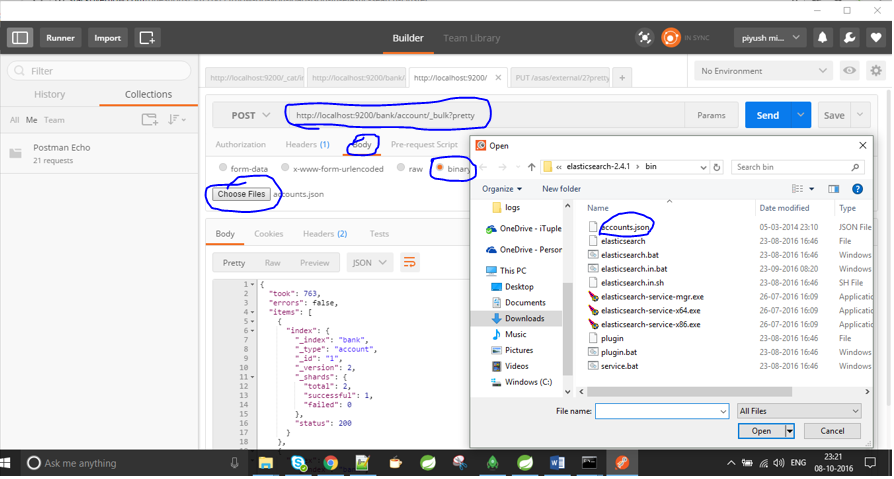
Task: Click the horizontal scrollbar in file list
Action: 689,392
